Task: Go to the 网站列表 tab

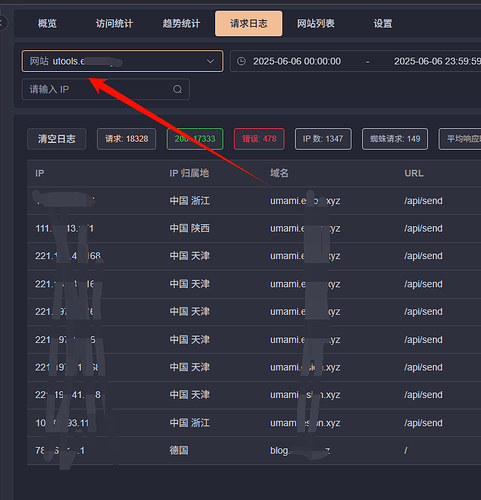Action: point(316,24)
